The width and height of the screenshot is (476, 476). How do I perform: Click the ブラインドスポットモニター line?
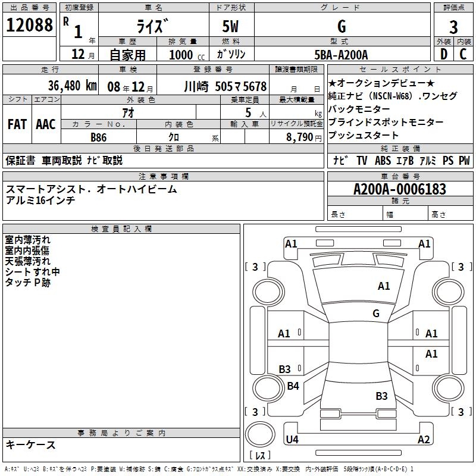386,122
